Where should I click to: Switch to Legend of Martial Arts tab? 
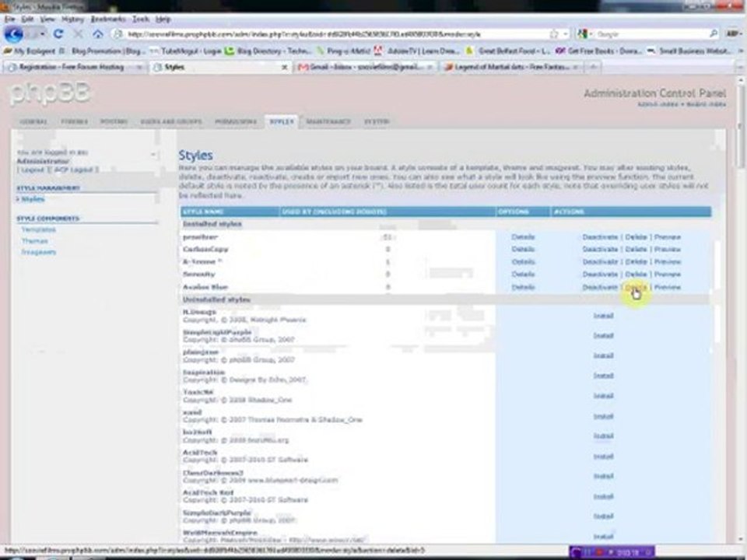pyautogui.click(x=510, y=67)
